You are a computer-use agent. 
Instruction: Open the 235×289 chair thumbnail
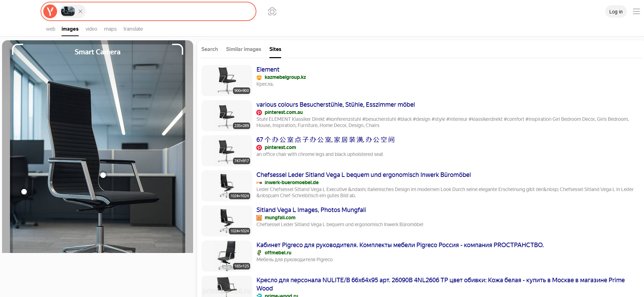[x=227, y=116]
